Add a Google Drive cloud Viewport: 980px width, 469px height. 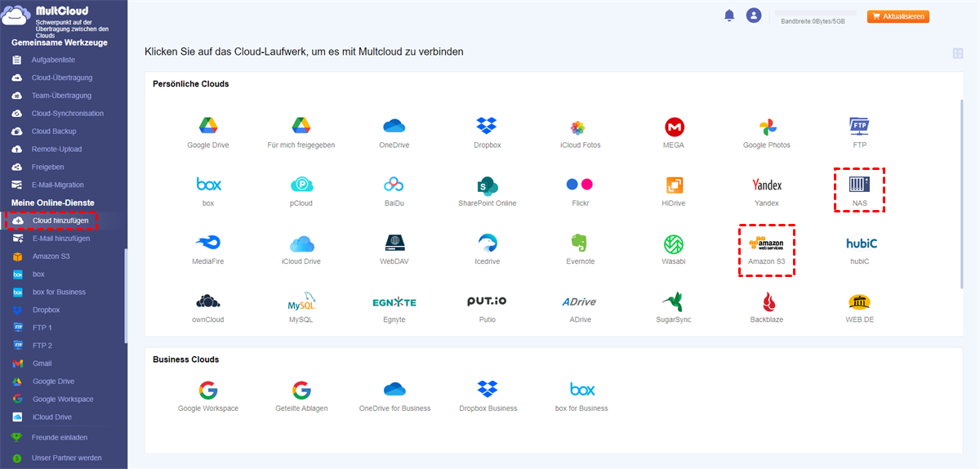tap(207, 126)
